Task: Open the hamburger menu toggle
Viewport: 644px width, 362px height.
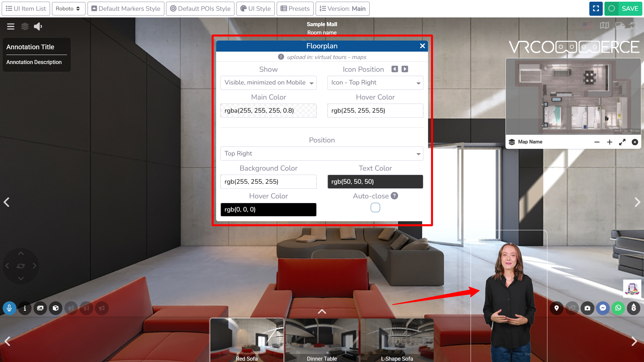Action: pyautogui.click(x=11, y=26)
